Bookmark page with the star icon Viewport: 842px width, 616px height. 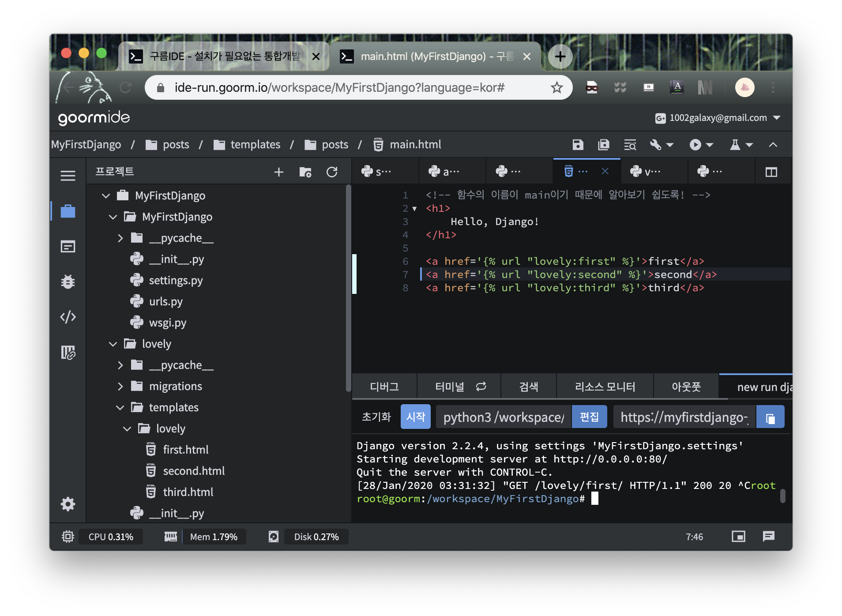coord(556,87)
